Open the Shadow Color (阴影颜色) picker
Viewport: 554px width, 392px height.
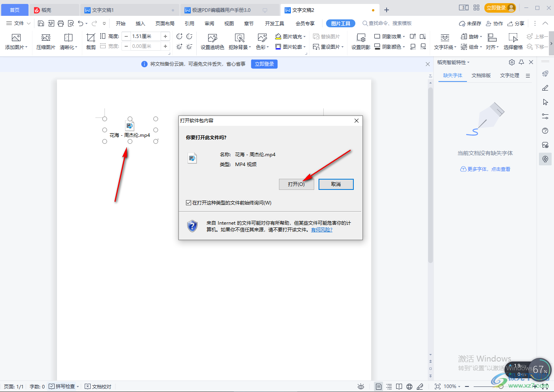[390, 47]
